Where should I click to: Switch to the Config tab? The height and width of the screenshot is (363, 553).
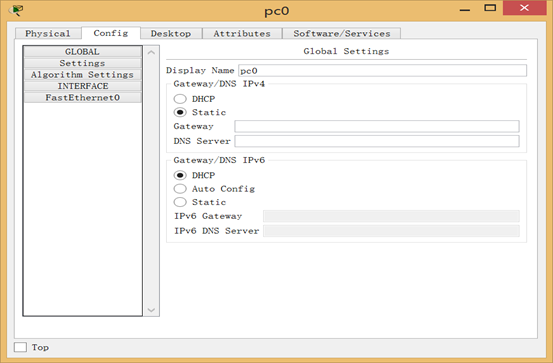pos(111,33)
